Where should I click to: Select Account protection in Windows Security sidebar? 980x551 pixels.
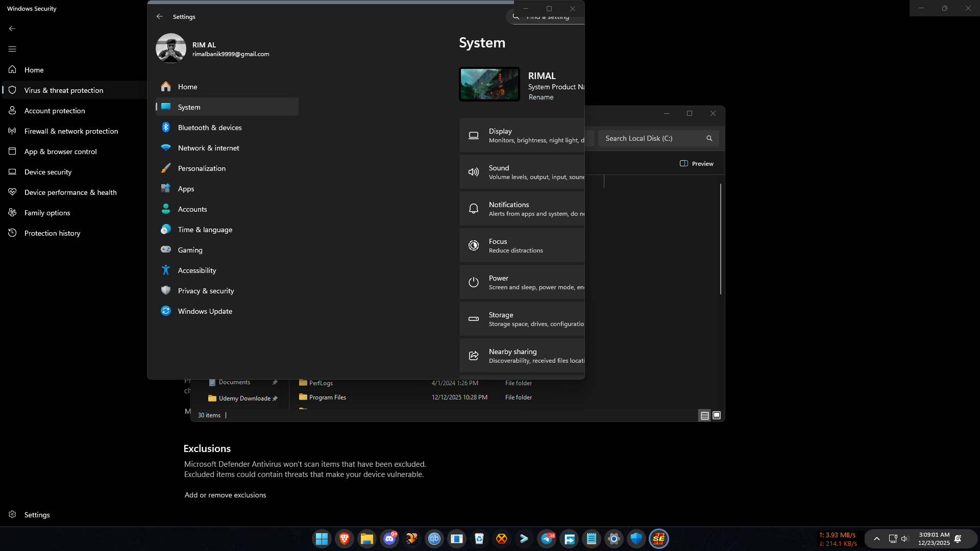pos(75,111)
